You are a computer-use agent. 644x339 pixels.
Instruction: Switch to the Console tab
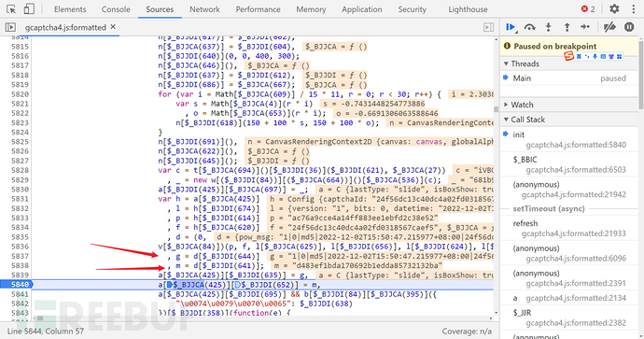pyautogui.click(x=116, y=9)
